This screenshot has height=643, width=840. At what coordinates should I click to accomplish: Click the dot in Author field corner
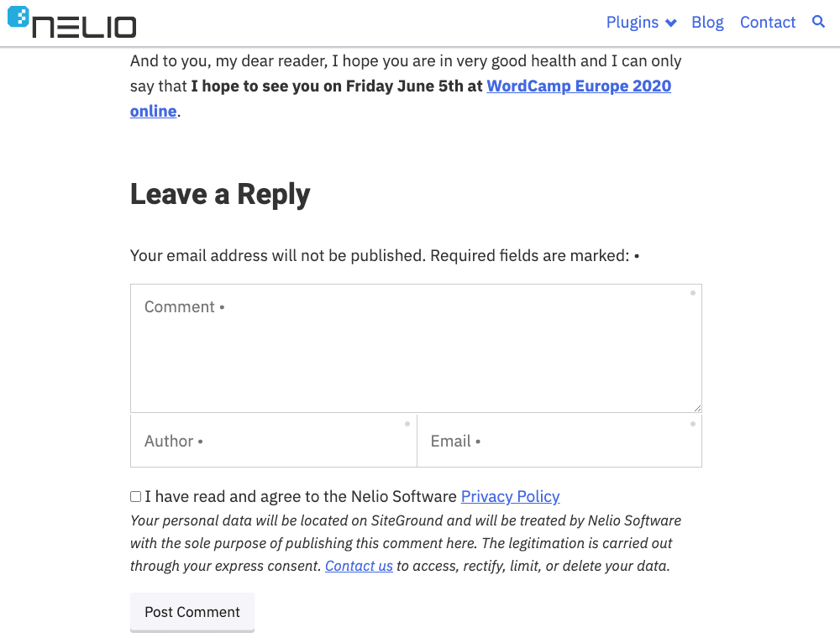point(407,424)
